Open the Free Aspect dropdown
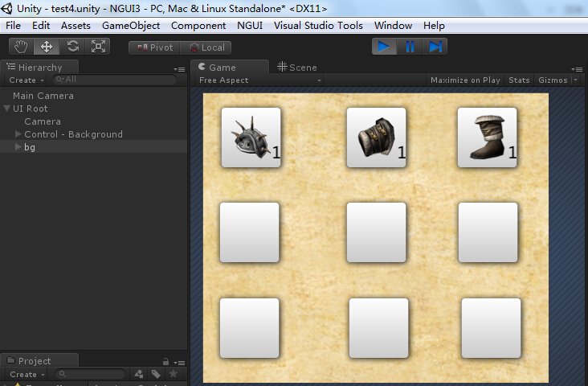Image resolution: width=588 pixels, height=386 pixels. click(259, 80)
